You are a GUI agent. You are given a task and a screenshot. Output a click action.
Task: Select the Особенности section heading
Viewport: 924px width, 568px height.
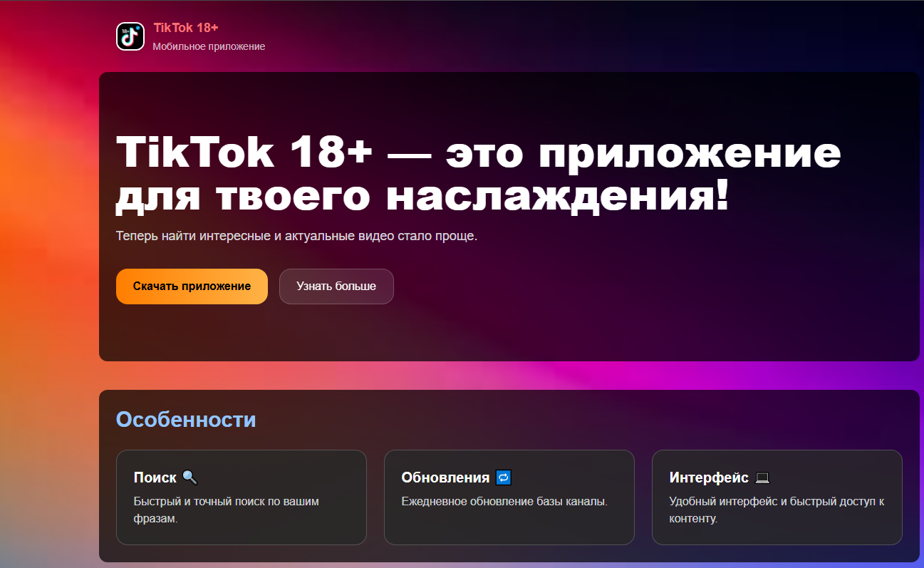(x=186, y=419)
